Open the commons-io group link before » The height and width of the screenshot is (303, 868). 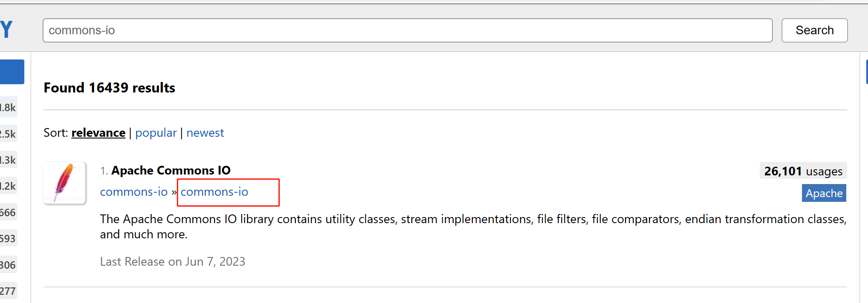click(x=134, y=192)
